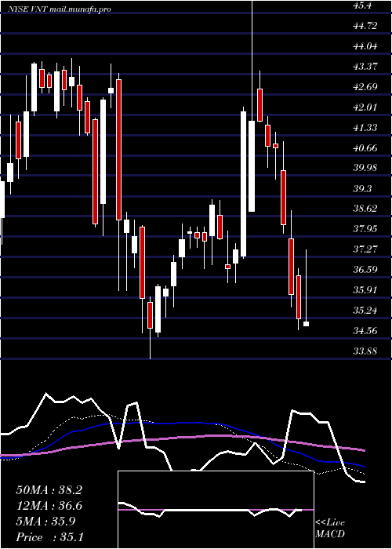Click the 42.69 price axis label
Image resolution: width=392 pixels, height=549 pixels.
(x=365, y=86)
